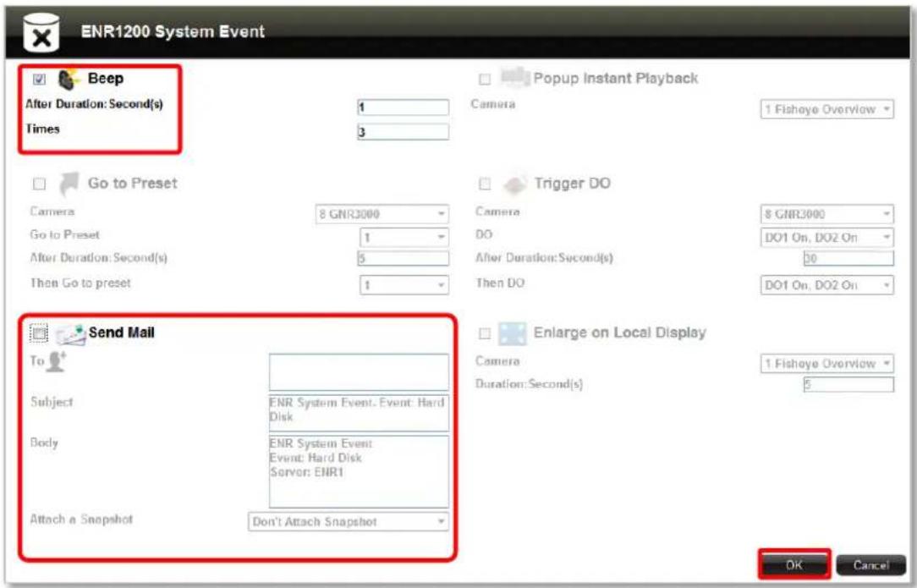Click Trigger DO After Duration field
This screenshot has height=588, width=917.
click(848, 258)
